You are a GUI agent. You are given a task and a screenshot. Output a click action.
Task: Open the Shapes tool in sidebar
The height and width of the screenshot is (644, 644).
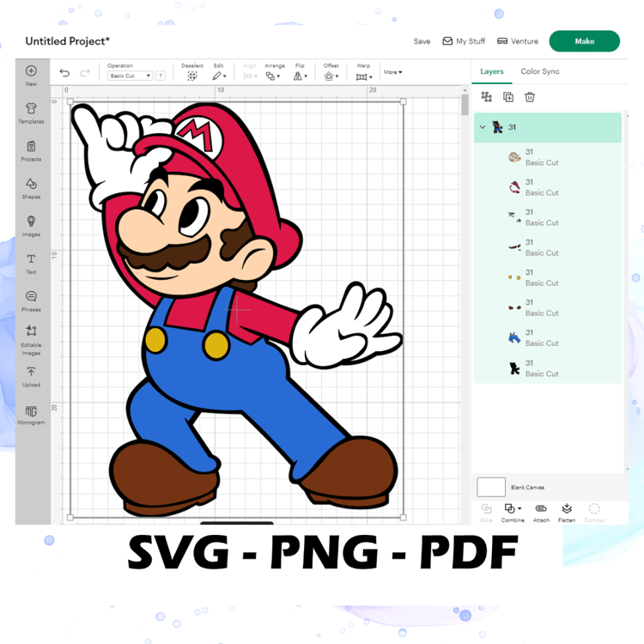(x=31, y=184)
